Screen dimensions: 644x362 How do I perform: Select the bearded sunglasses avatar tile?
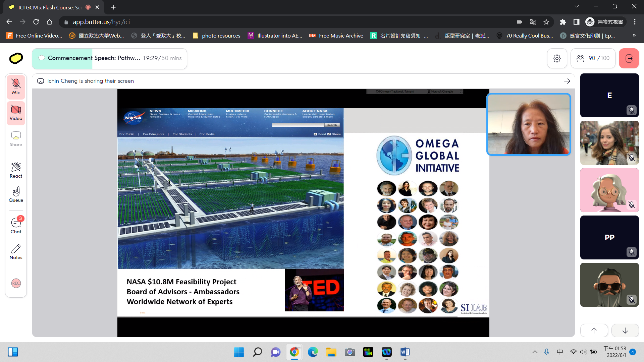point(609,285)
